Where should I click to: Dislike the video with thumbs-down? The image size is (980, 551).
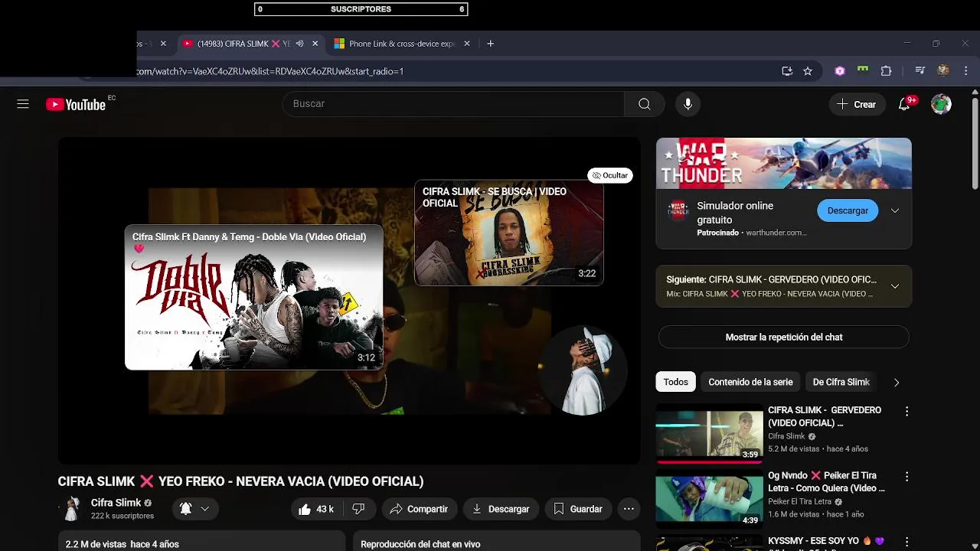pyautogui.click(x=358, y=509)
